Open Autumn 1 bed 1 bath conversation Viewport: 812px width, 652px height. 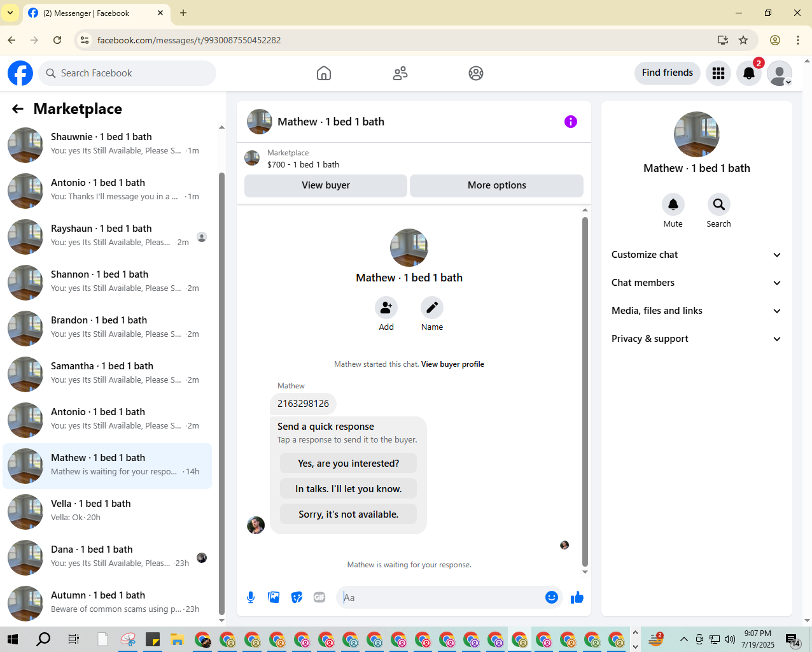108,604
